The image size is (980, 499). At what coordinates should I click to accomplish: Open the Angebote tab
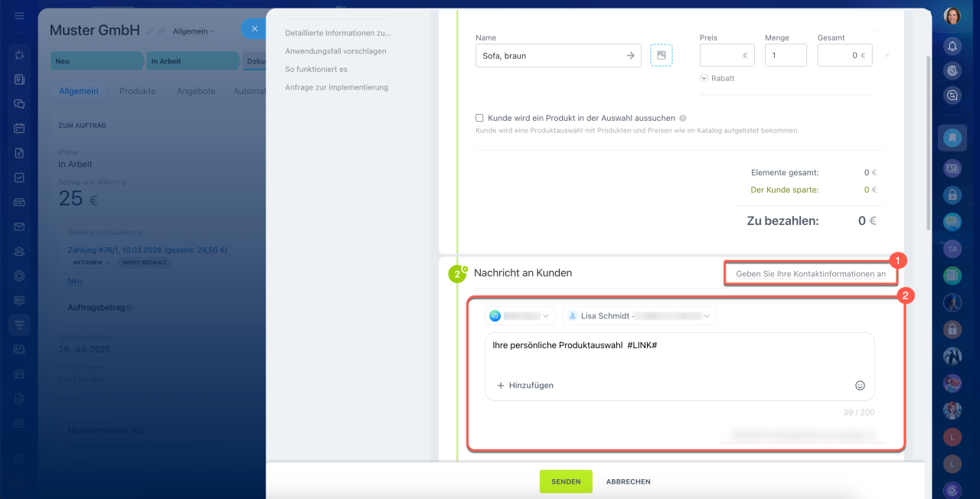(196, 91)
